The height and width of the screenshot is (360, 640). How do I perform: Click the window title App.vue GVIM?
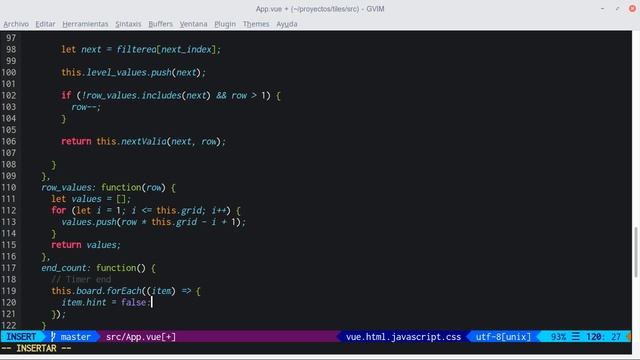point(320,9)
